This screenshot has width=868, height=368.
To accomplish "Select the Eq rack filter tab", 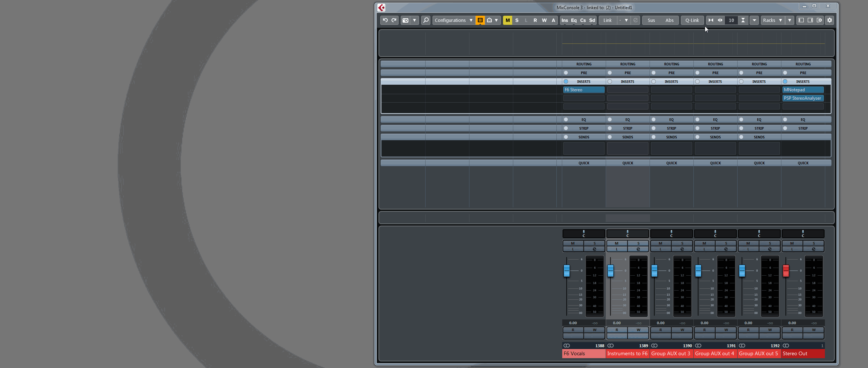I will (x=573, y=20).
